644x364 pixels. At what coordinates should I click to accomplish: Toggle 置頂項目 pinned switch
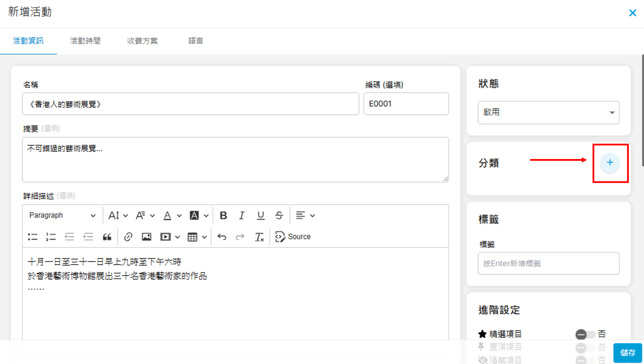(x=585, y=347)
